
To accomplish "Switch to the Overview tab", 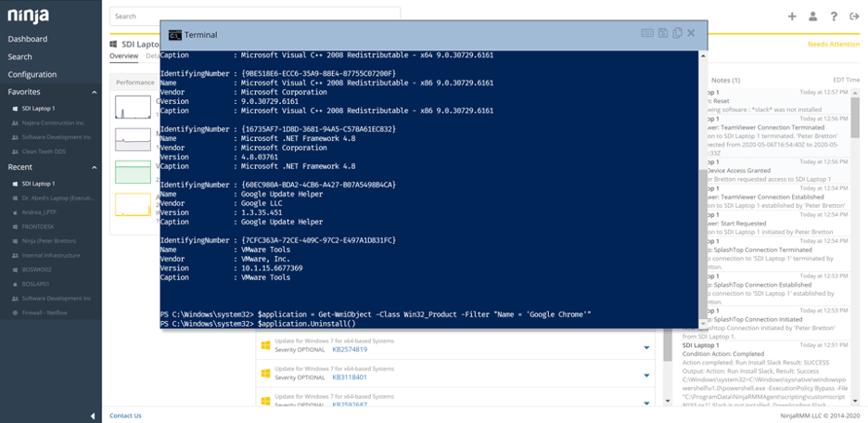I will (x=123, y=57).
